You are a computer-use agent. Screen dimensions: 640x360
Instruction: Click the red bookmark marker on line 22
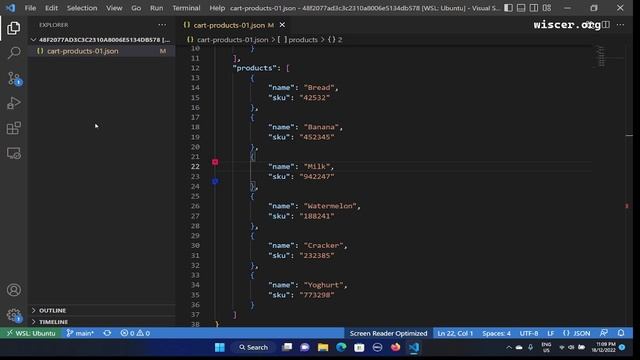click(215, 162)
